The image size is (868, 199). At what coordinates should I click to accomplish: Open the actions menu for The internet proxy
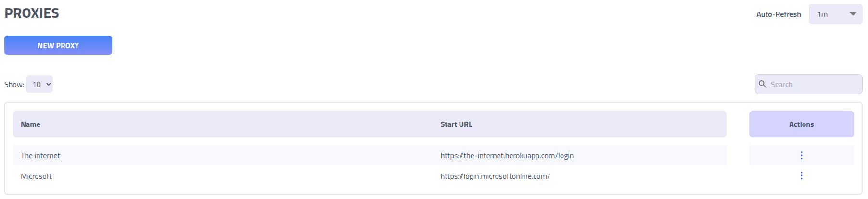[x=801, y=155]
